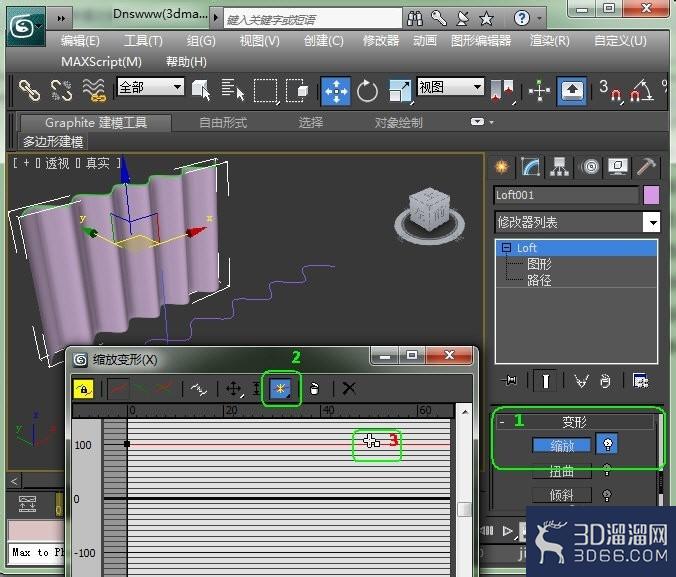Open the 视图(V) menu
The width and height of the screenshot is (676, 577).
pos(260,41)
